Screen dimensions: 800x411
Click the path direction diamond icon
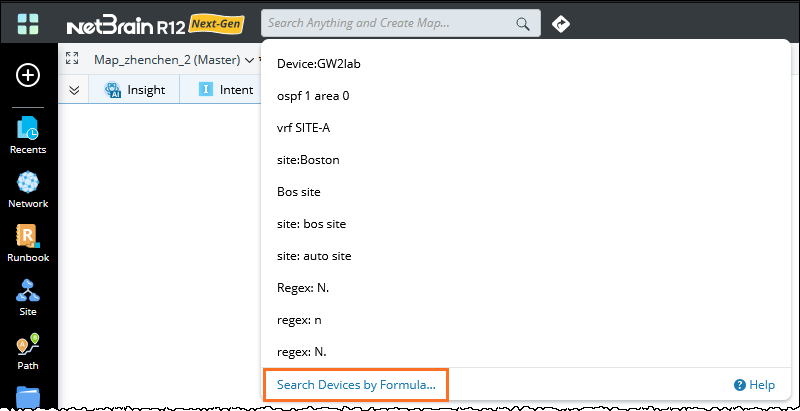point(561,24)
